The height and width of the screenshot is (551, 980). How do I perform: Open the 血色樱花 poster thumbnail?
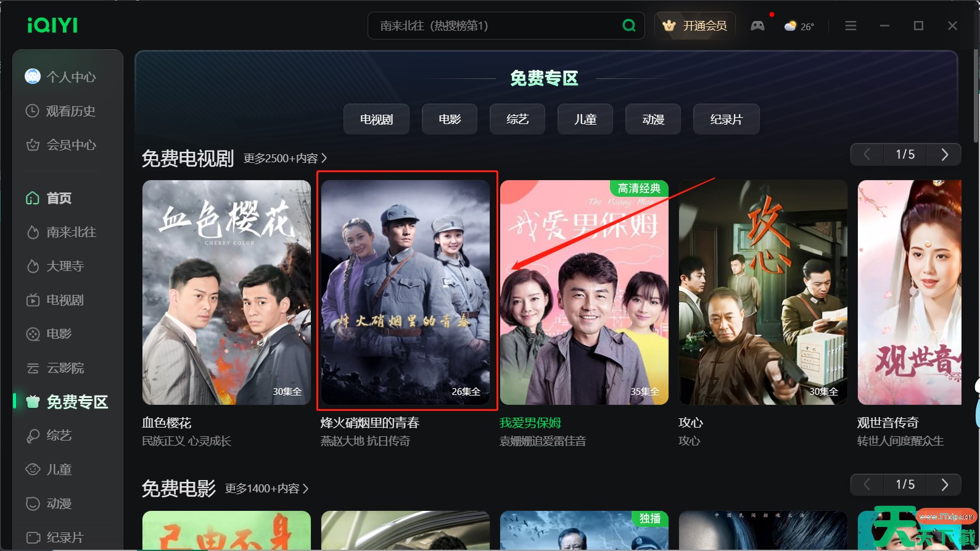click(226, 292)
